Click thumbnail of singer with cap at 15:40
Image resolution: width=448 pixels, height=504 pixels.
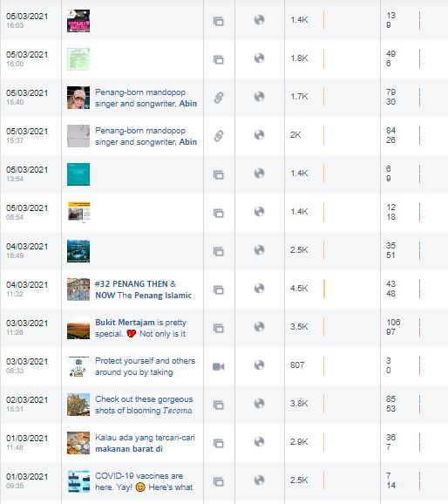click(78, 98)
